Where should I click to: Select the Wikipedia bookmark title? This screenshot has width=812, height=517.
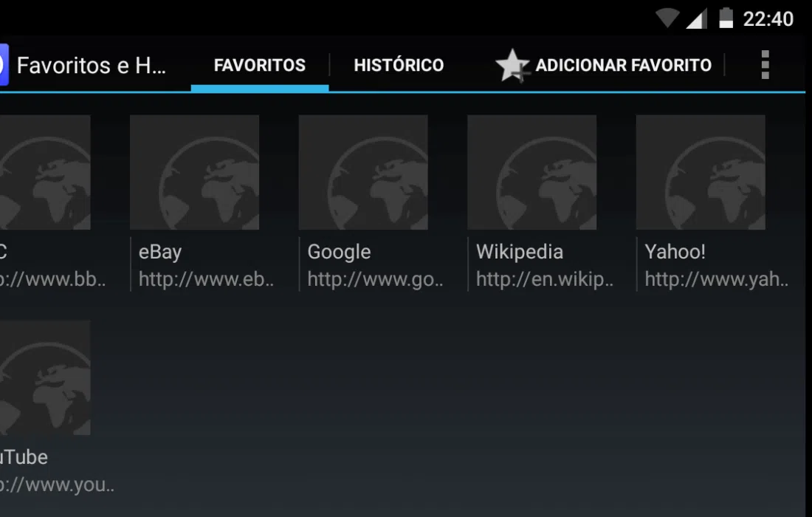[x=520, y=253]
